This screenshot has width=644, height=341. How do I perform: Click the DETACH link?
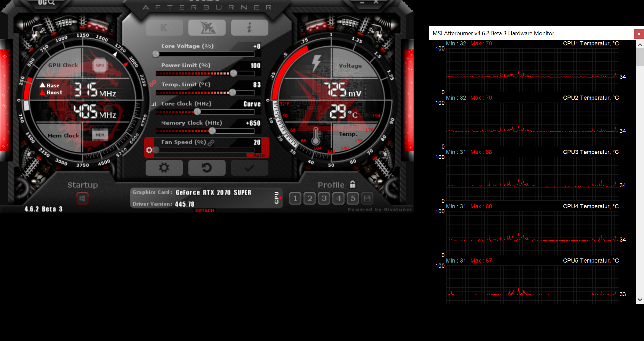point(205,211)
